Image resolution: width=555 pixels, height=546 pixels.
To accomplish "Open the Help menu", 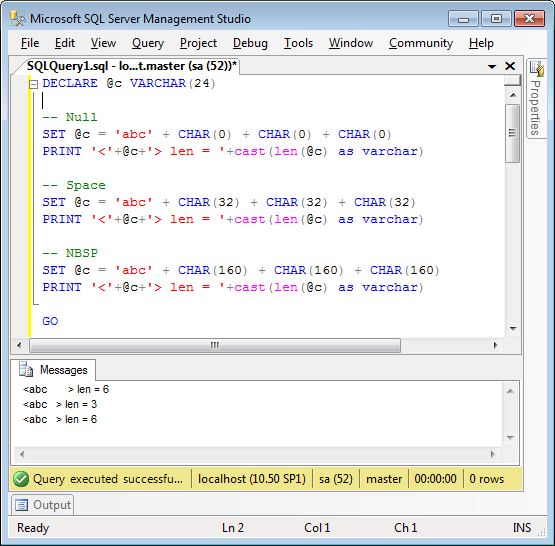I will 481,43.
